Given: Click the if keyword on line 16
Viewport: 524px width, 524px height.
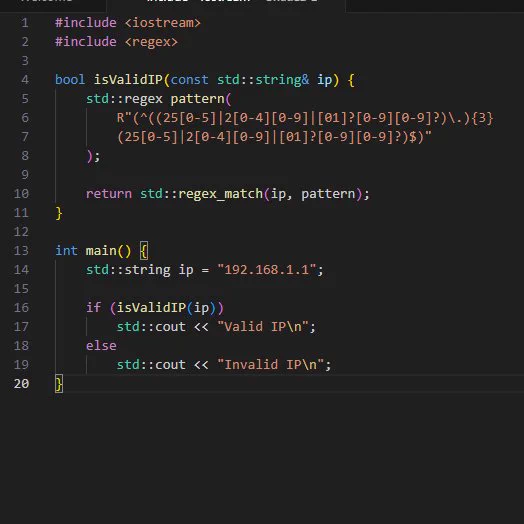Looking at the screenshot, I should (93, 307).
